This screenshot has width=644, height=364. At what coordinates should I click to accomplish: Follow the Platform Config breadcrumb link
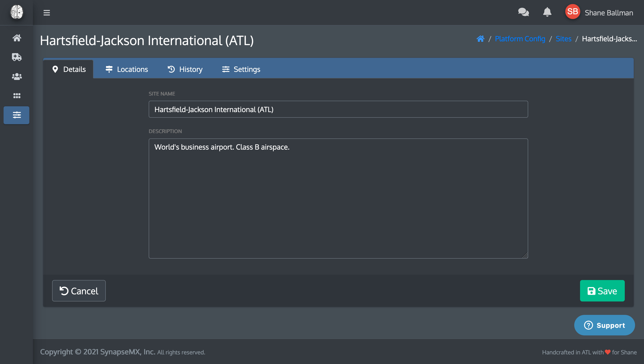tap(520, 39)
